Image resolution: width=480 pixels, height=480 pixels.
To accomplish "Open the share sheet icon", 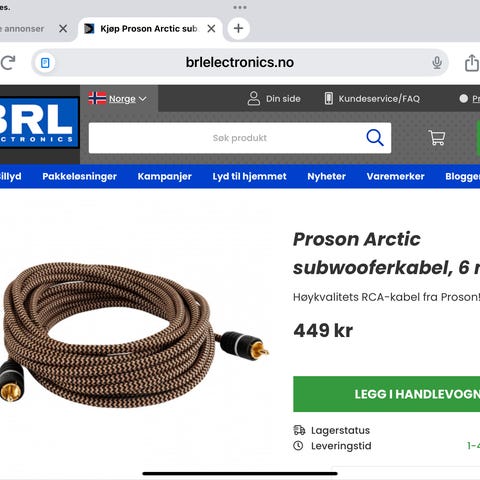I will coord(472,63).
